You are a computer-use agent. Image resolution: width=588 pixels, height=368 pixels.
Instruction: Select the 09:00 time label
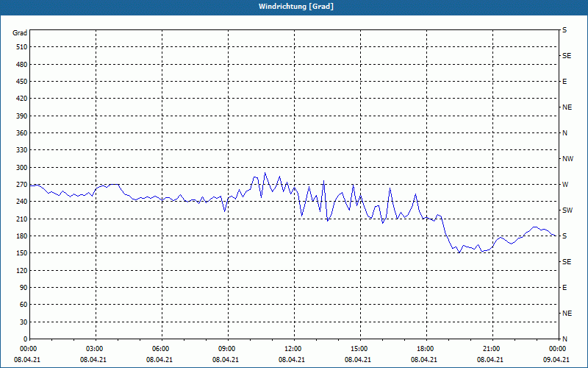click(228, 349)
